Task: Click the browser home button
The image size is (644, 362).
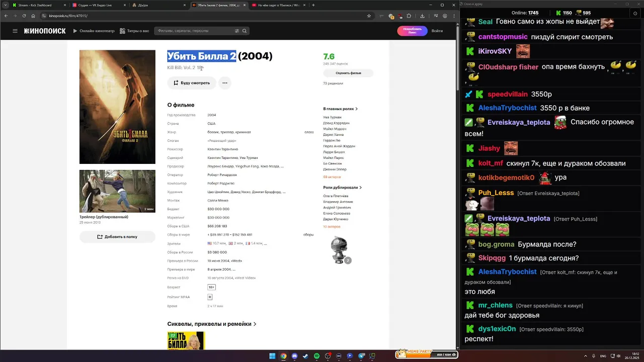Action: [x=33, y=16]
